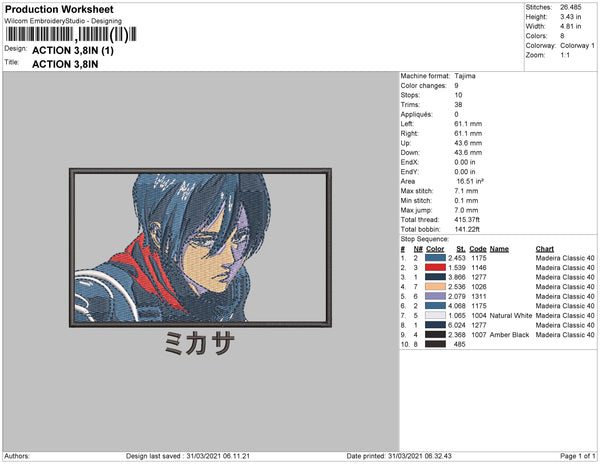600x464 pixels.
Task: Click the 'EndX:' label
Action: pyautogui.click(x=409, y=162)
